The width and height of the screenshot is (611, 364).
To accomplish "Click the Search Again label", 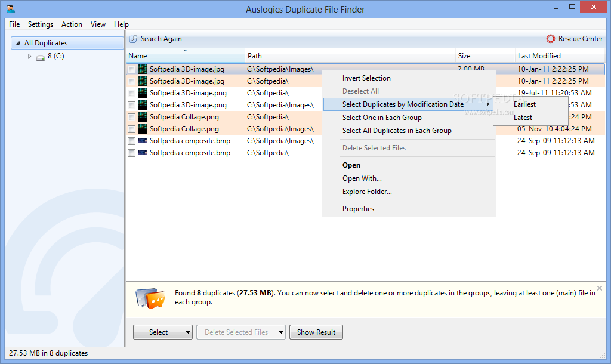I will click(x=161, y=39).
